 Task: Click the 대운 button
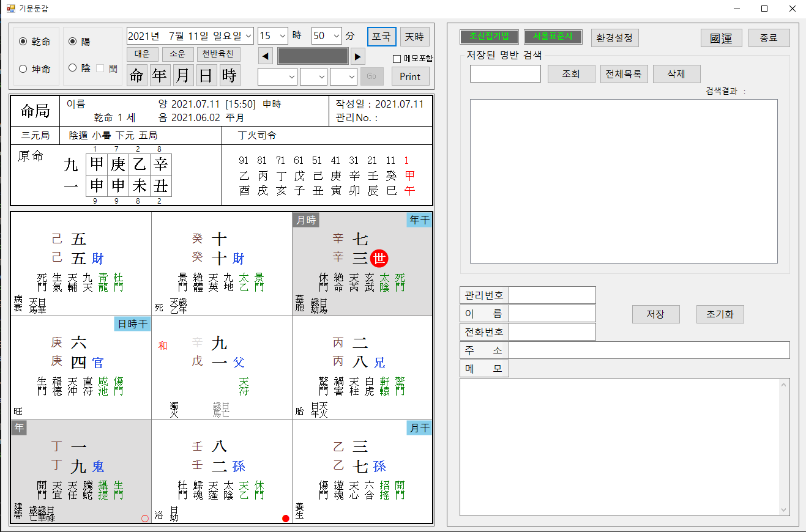coord(143,54)
